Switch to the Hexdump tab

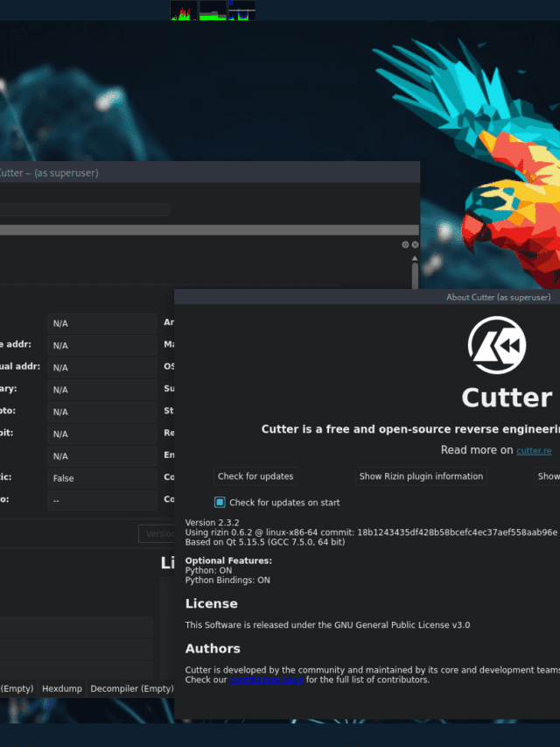pos(62,688)
